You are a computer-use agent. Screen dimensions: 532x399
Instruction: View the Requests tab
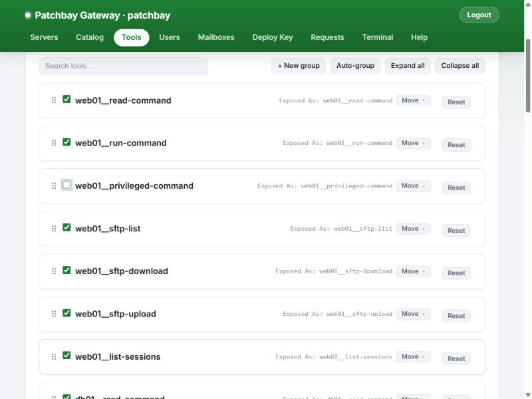coord(327,37)
